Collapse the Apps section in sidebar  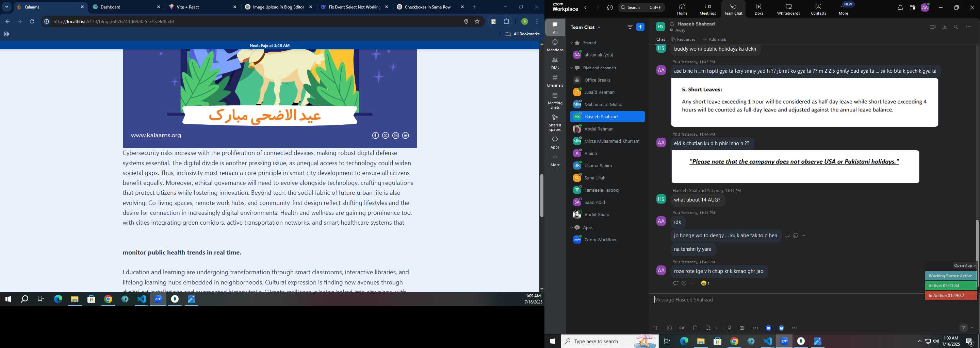pyautogui.click(x=571, y=228)
